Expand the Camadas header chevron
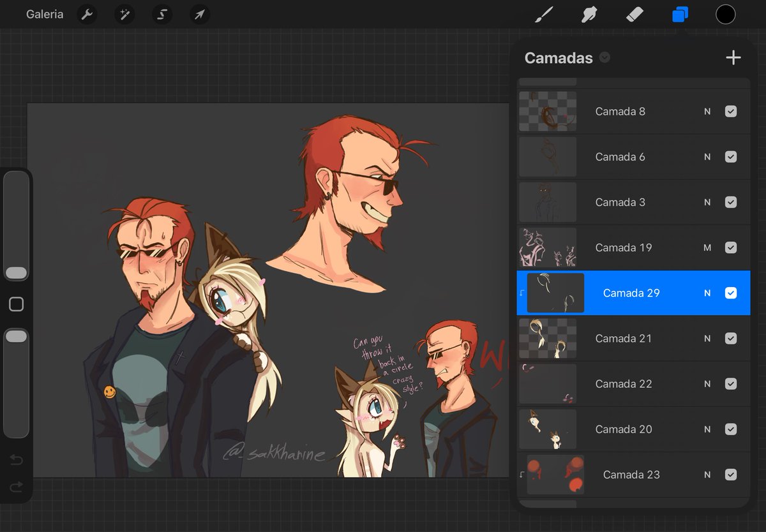This screenshot has width=766, height=532. tap(605, 57)
